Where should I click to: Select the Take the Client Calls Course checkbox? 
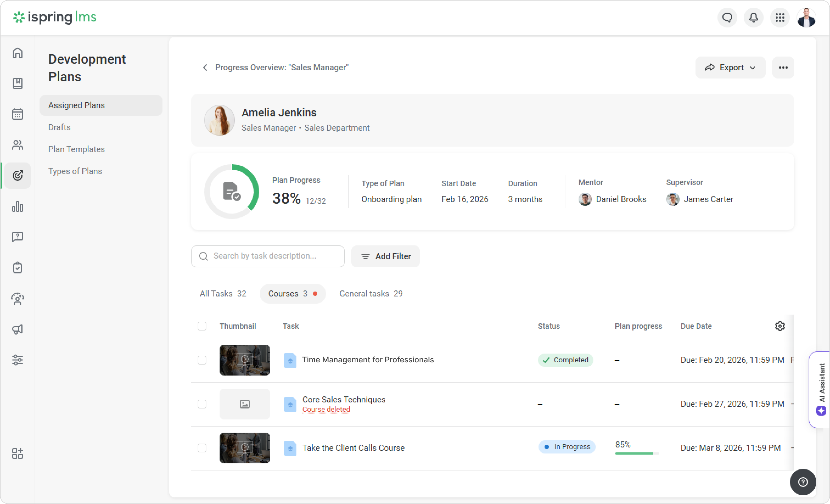pyautogui.click(x=202, y=448)
